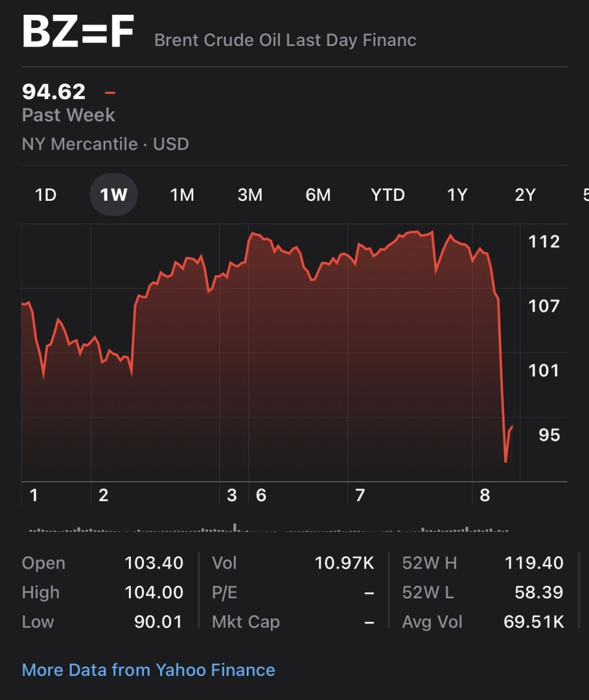Screen dimensions: 589x700
Task: Open More Data from Yahoo Finance link
Action: tap(148, 670)
